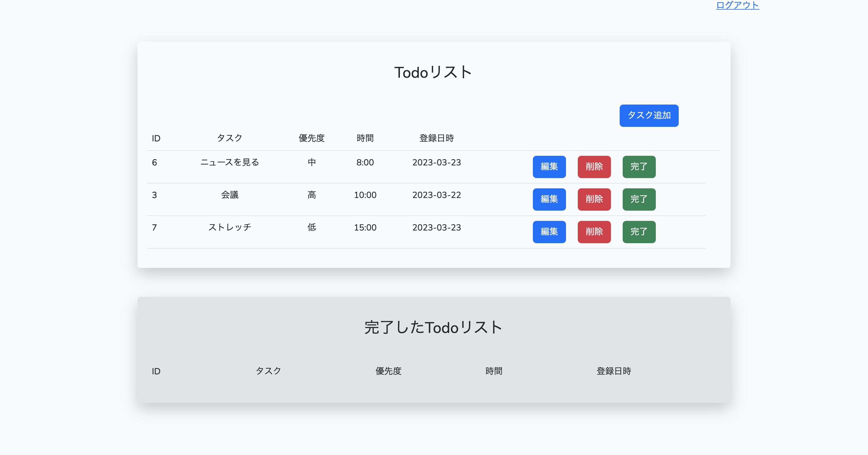868x455 pixels.
Task: Click date 2023-03-23 in ニュースを見る row
Action: pos(436,162)
